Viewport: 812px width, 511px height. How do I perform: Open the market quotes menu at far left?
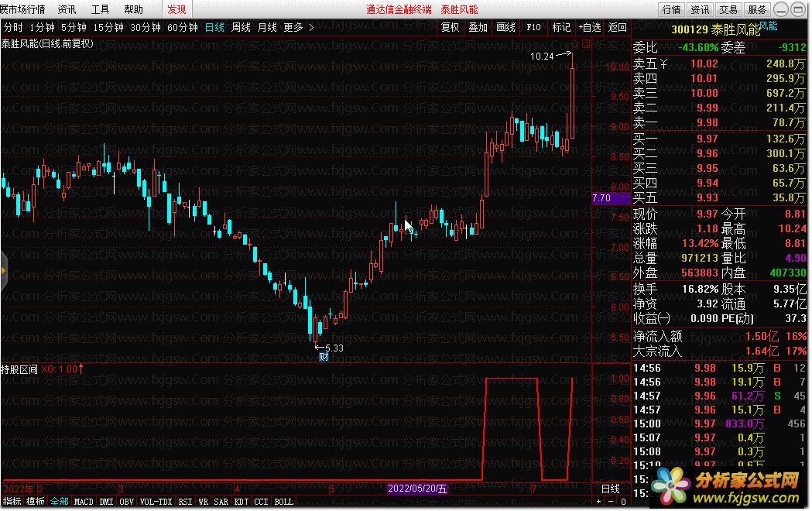[22, 9]
